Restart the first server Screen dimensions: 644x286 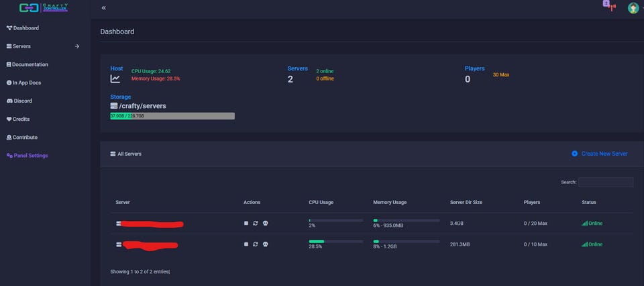[255, 224]
